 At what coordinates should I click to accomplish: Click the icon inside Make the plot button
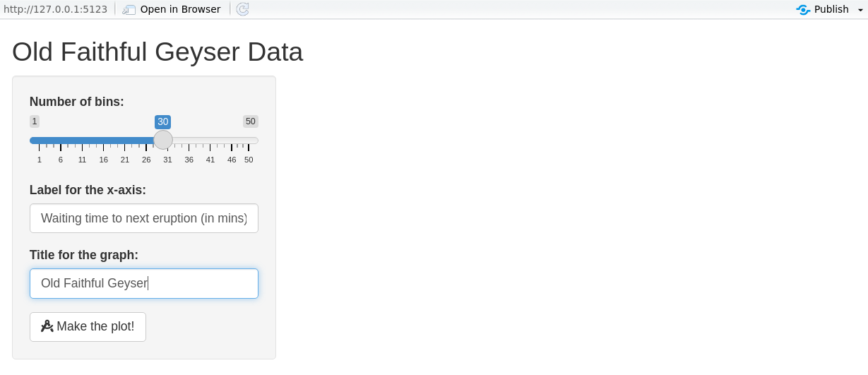click(47, 326)
